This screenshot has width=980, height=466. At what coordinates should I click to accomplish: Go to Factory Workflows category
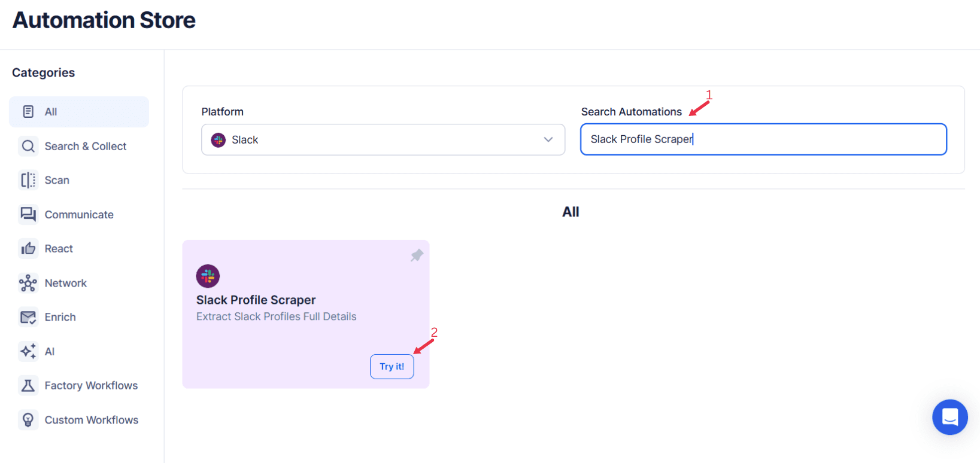tap(91, 385)
